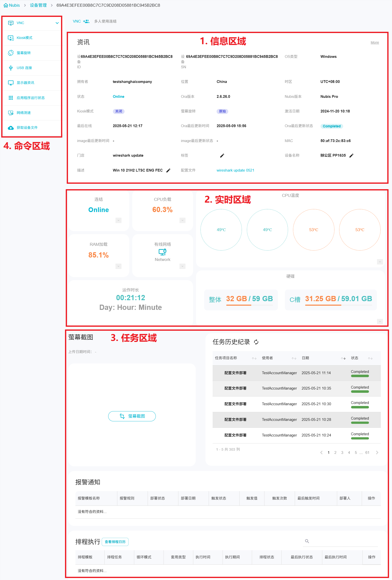
Task: Click the 应用程序运行状态 grid icon
Action: pos(11,98)
